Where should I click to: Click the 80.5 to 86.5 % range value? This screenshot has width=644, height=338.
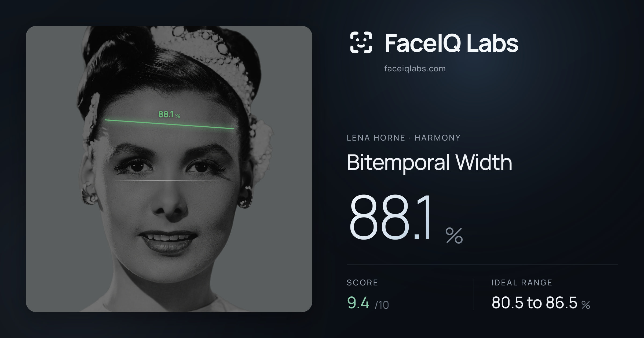pos(541,303)
